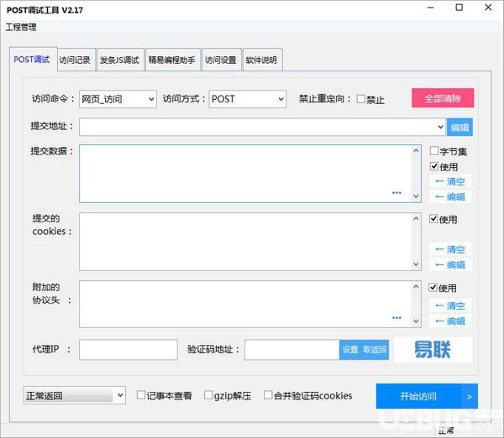Click 清空 for 提交数据
The height and width of the screenshot is (438, 504).
450,182
